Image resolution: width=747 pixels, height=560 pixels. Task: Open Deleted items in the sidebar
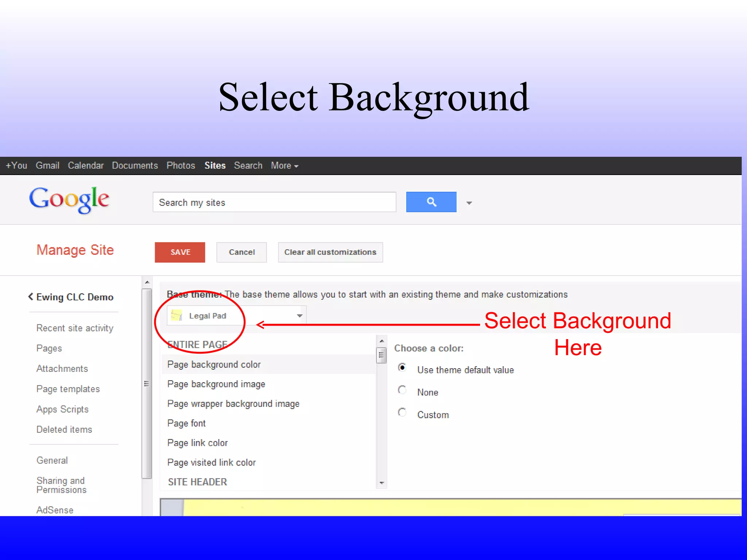pos(65,429)
